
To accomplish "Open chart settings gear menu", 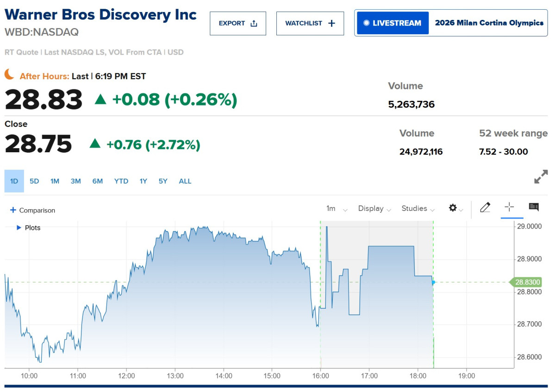I will click(455, 208).
